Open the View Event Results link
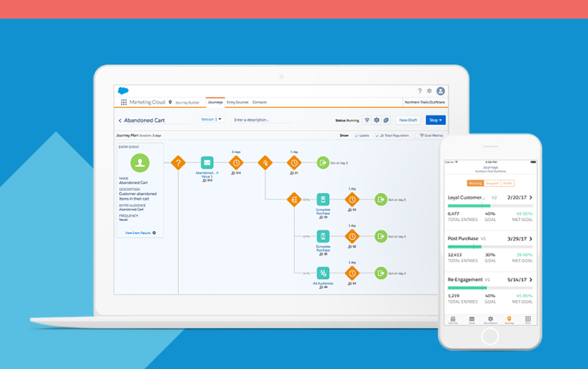This screenshot has width=588, height=369. point(137,233)
